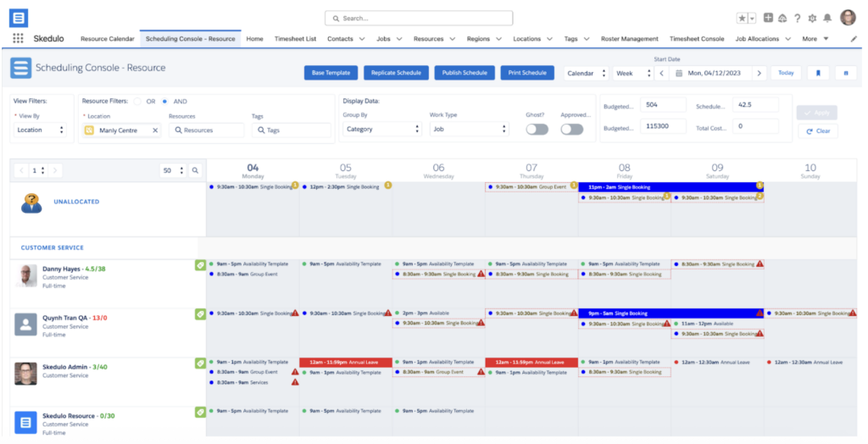868x444 pixels.
Task: Select the AND resource filter radio
Action: (x=164, y=102)
